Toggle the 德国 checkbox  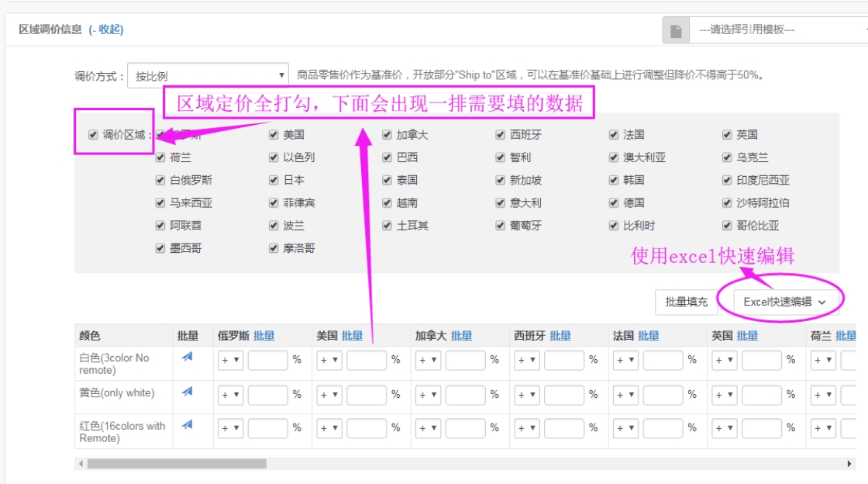pos(613,202)
